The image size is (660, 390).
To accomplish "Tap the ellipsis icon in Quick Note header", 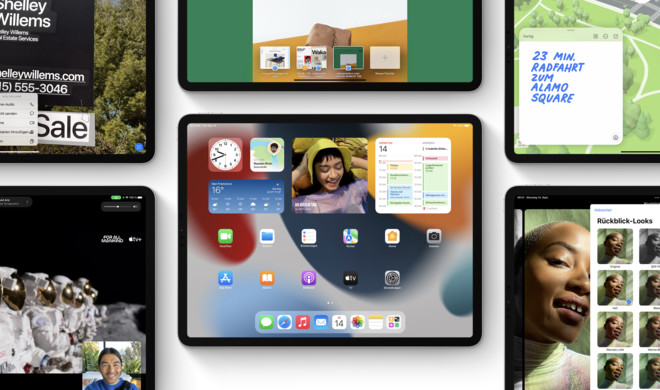I will [605, 37].
